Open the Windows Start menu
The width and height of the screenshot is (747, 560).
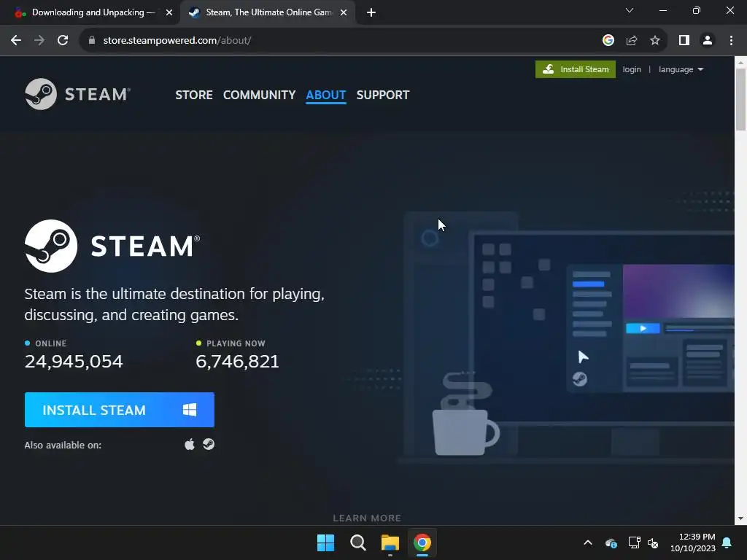(326, 542)
